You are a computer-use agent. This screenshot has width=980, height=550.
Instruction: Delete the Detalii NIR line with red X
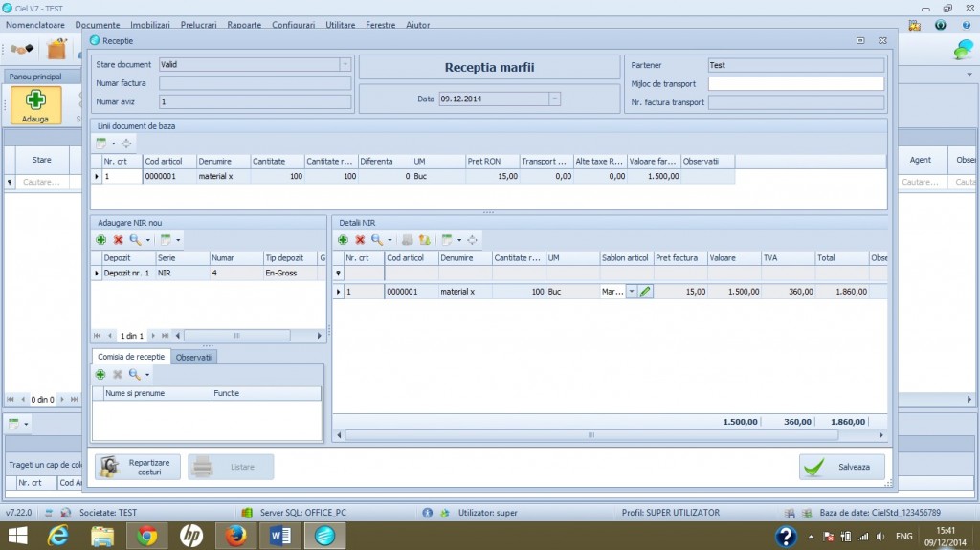(x=360, y=240)
